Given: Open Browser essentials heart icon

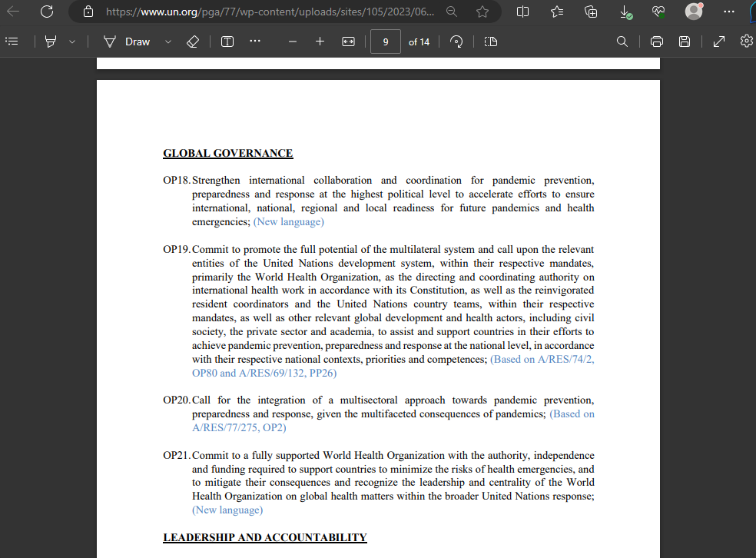Looking at the screenshot, I should (x=658, y=12).
